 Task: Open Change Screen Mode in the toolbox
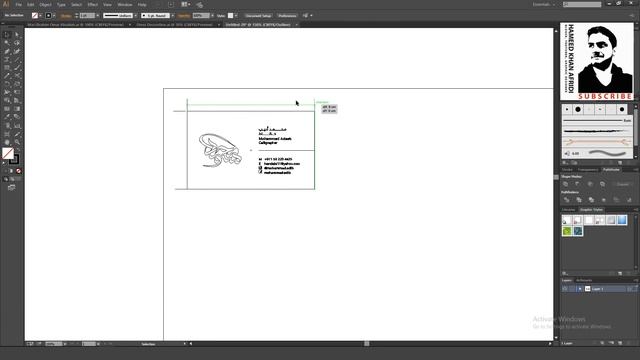point(11,187)
